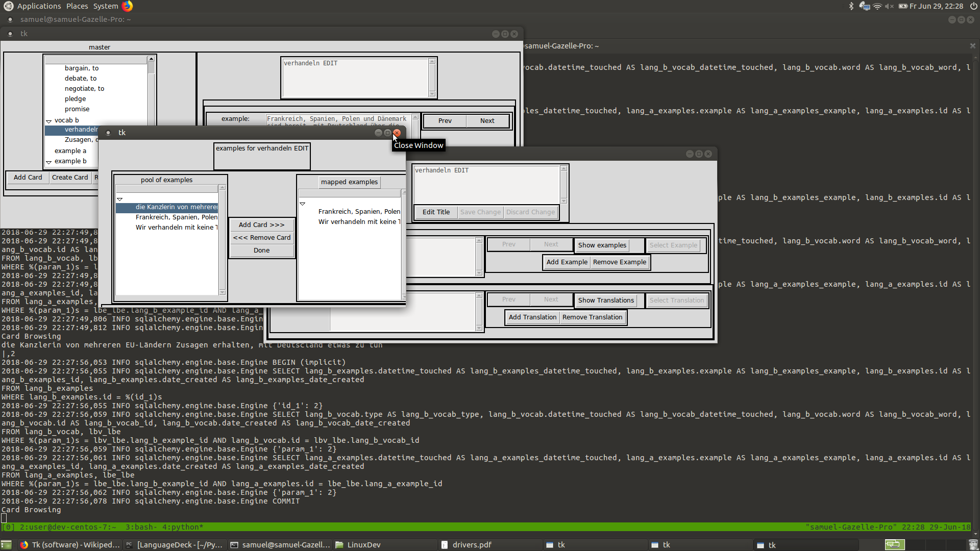Screen dimensions: 980x551
Task: Open the Bluetooth indicator in the top panel
Action: coord(851,6)
